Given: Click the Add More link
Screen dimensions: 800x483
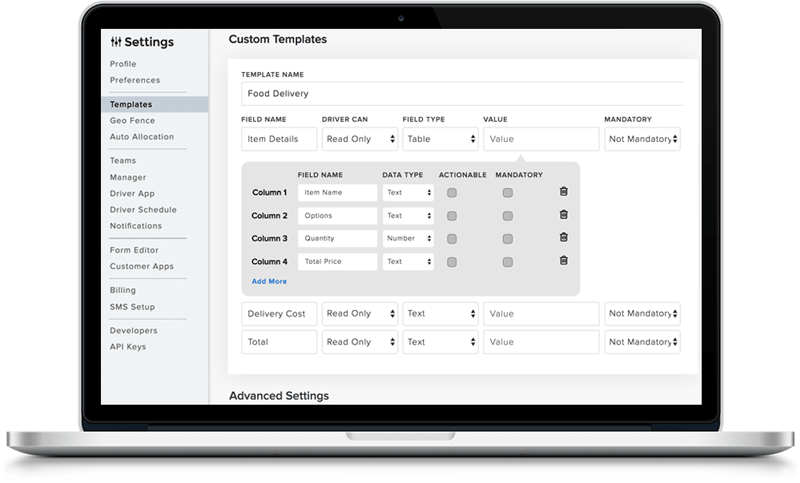Looking at the screenshot, I should pos(269,282).
